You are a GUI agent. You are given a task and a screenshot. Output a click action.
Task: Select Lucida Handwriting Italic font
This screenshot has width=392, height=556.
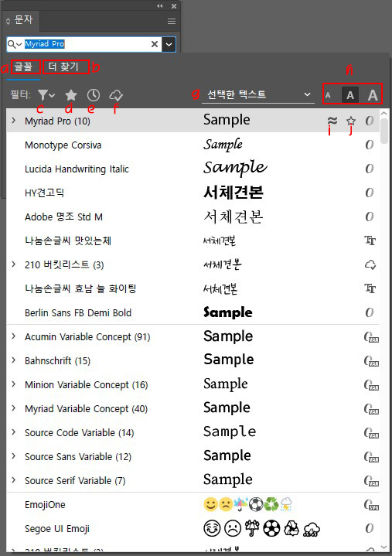(x=193, y=169)
